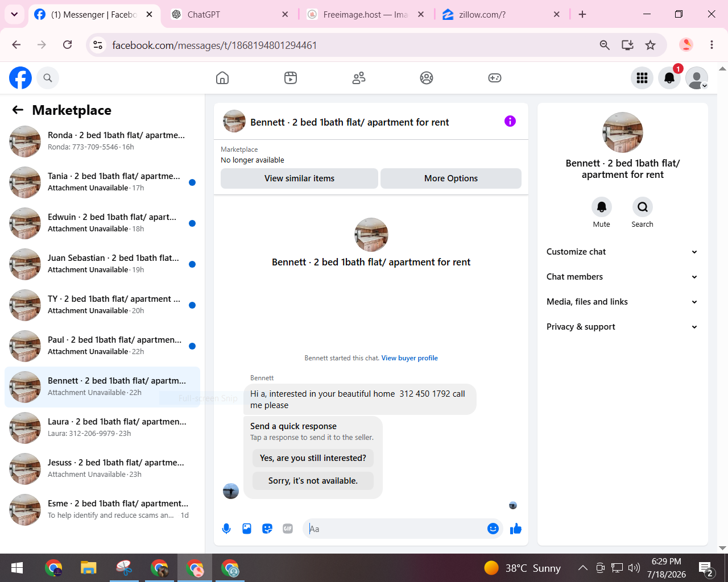728x582 pixels.
Task: Click View similar items button
Action: pyautogui.click(x=299, y=178)
